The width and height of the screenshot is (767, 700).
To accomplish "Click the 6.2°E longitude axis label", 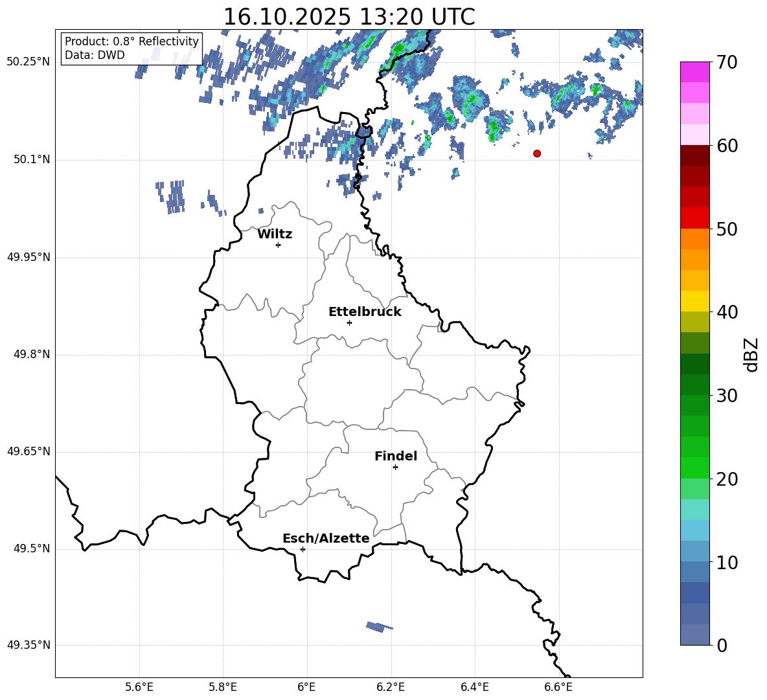I will click(x=391, y=687).
